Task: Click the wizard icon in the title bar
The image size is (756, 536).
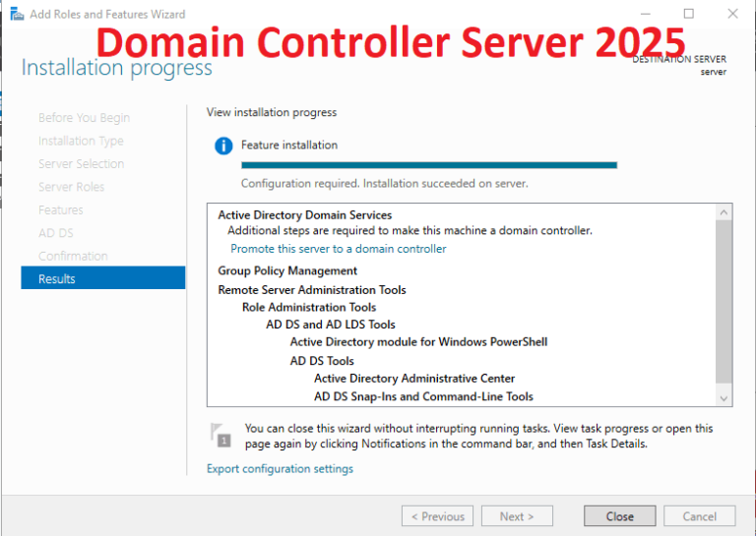Action: (17, 14)
